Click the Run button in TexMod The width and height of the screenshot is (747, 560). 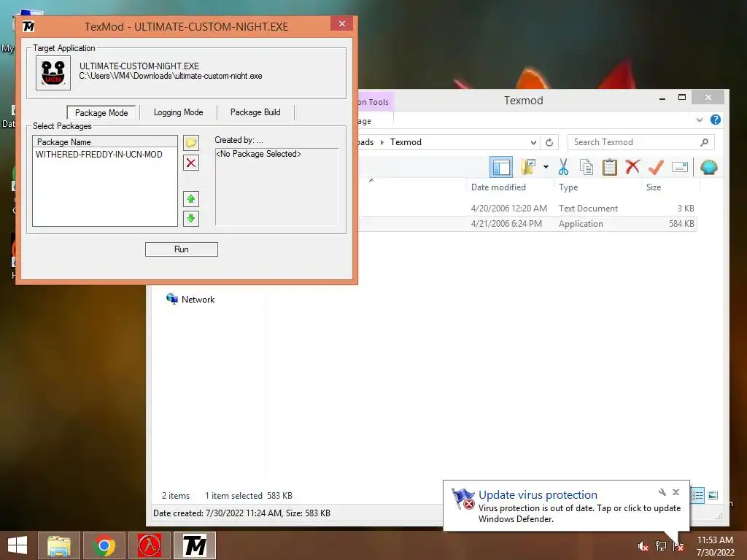[182, 249]
